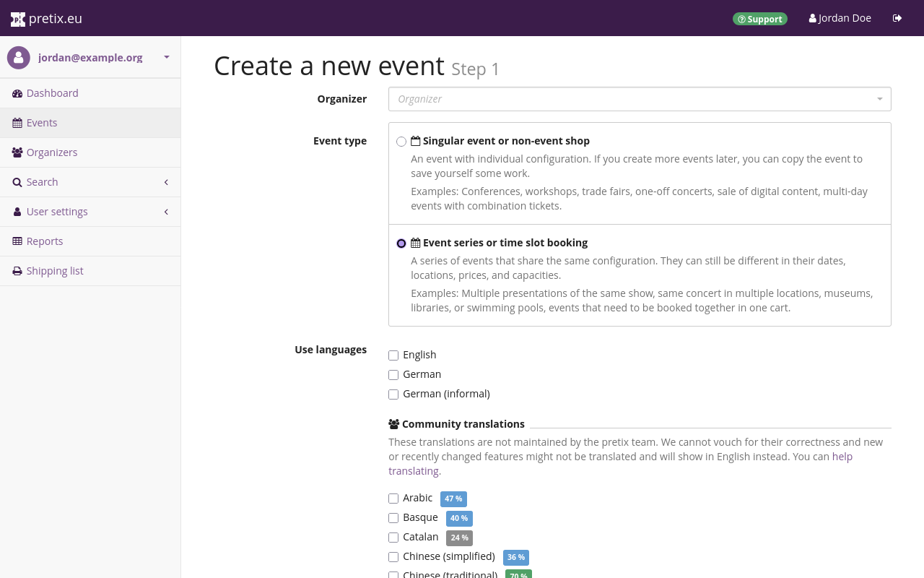The width and height of the screenshot is (924, 578).
Task: Expand the User settings section chevron
Action: point(165,212)
